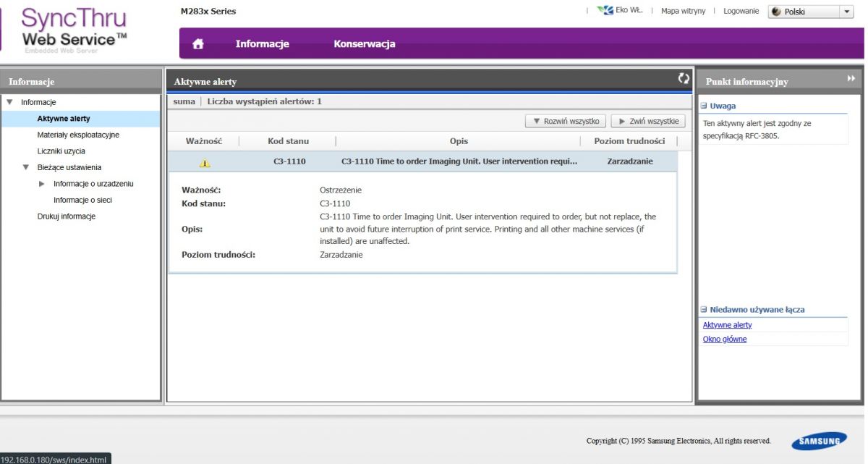Select Informacje o sieci in the sidebar
The height and width of the screenshot is (464, 868).
pos(82,200)
